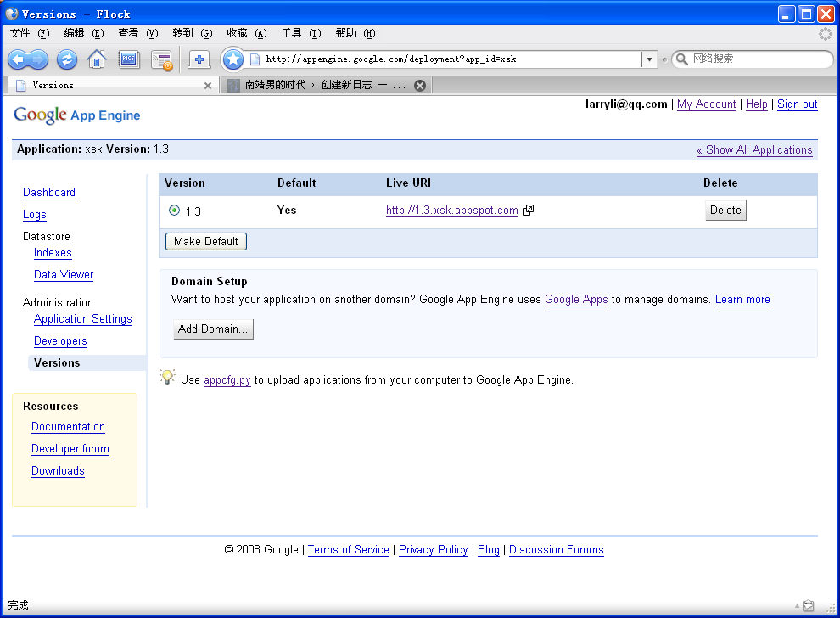Viewport: 840px width, 618px height.
Task: Click the back navigation arrow
Action: [x=17, y=59]
